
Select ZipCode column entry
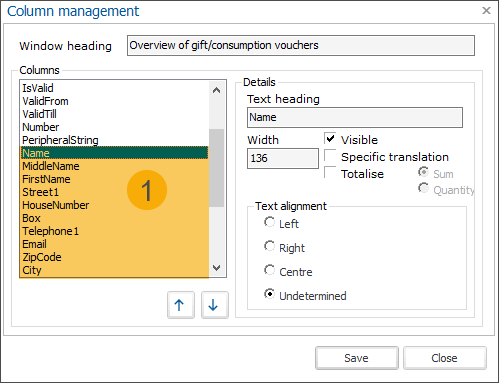click(114, 257)
